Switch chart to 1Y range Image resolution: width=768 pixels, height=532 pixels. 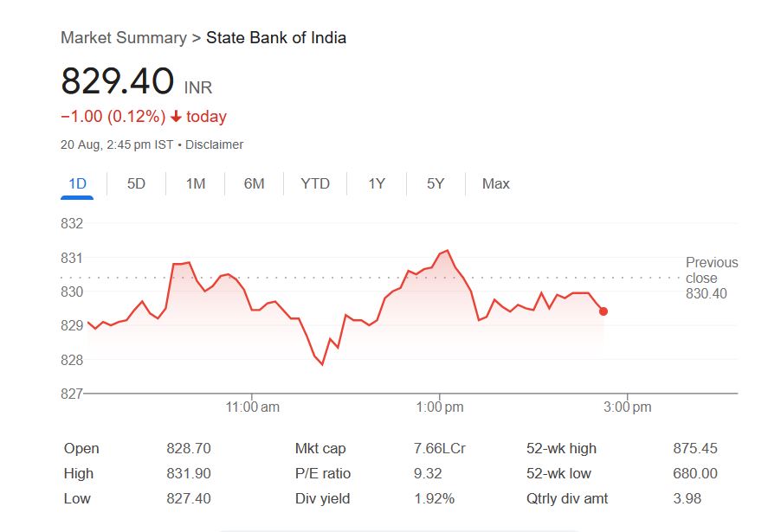coord(377,183)
